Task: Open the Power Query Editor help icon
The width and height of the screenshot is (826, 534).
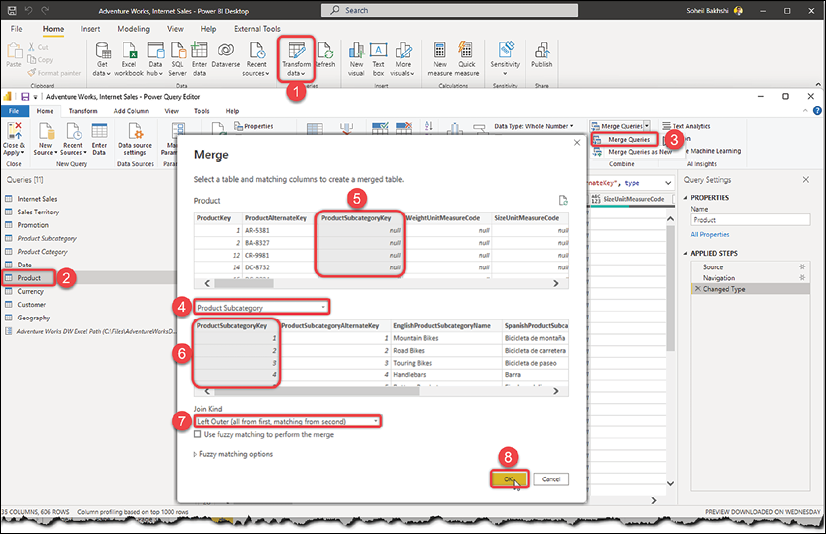Action: [817, 111]
